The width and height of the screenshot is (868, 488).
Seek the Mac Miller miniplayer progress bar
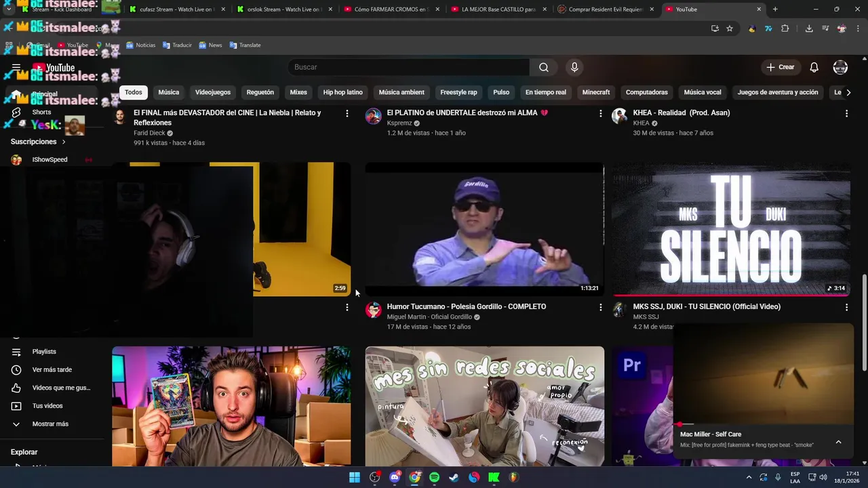coord(764,424)
